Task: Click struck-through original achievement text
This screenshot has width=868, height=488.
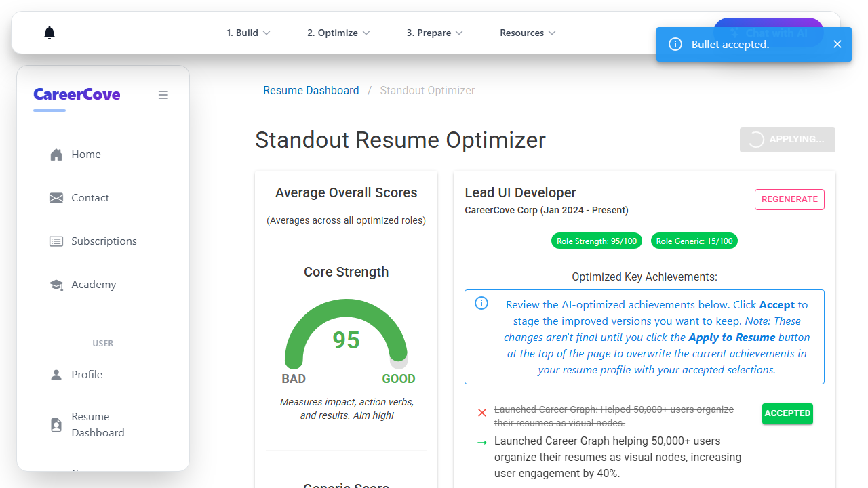Action: (614, 416)
